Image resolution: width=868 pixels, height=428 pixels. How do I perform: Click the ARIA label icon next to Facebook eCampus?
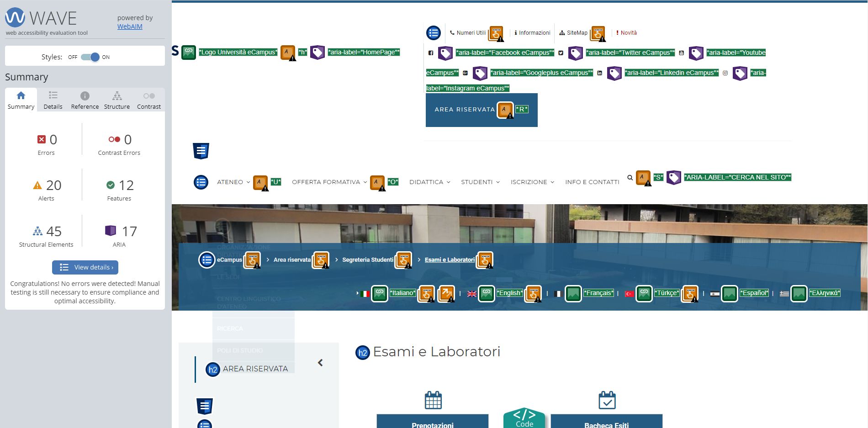pyautogui.click(x=445, y=53)
